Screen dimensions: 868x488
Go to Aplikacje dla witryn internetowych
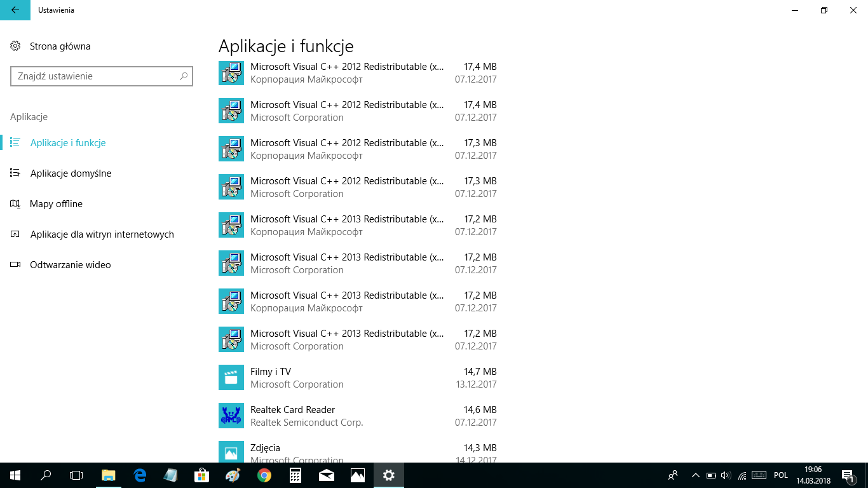pyautogui.click(x=102, y=234)
